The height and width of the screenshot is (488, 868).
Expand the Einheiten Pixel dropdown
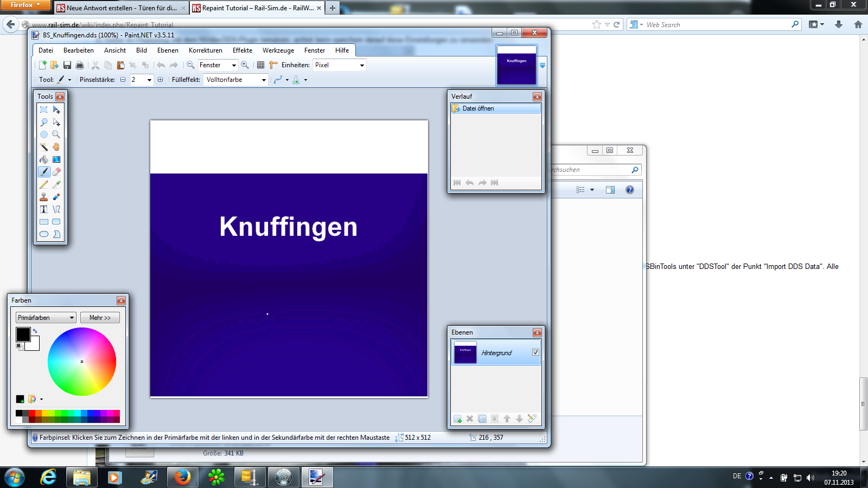coord(340,65)
